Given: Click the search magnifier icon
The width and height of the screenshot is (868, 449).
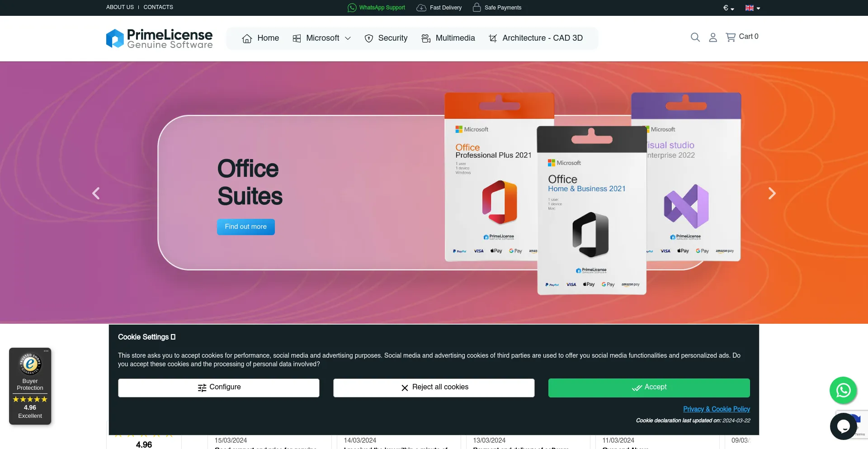Looking at the screenshot, I should (x=695, y=38).
